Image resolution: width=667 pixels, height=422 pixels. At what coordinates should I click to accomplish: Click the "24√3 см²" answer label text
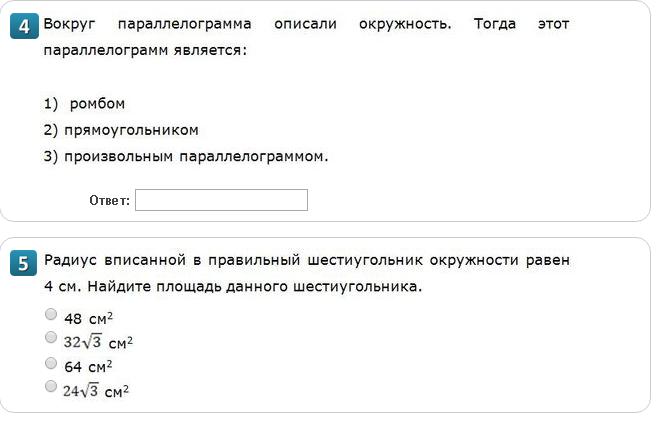[x=96, y=391]
